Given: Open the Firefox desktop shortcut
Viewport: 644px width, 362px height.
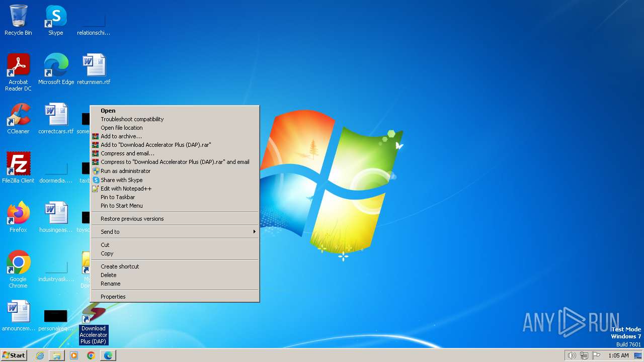Looking at the screenshot, I should pyautogui.click(x=18, y=217).
